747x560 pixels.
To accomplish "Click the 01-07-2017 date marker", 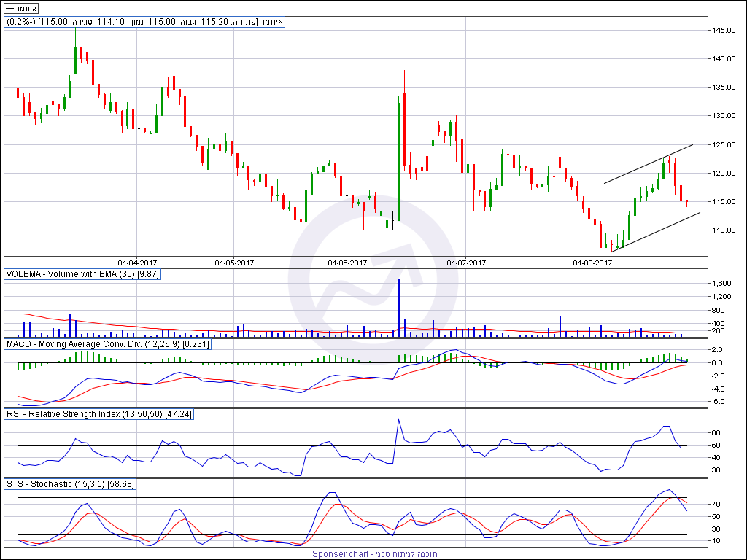I will (466, 262).
